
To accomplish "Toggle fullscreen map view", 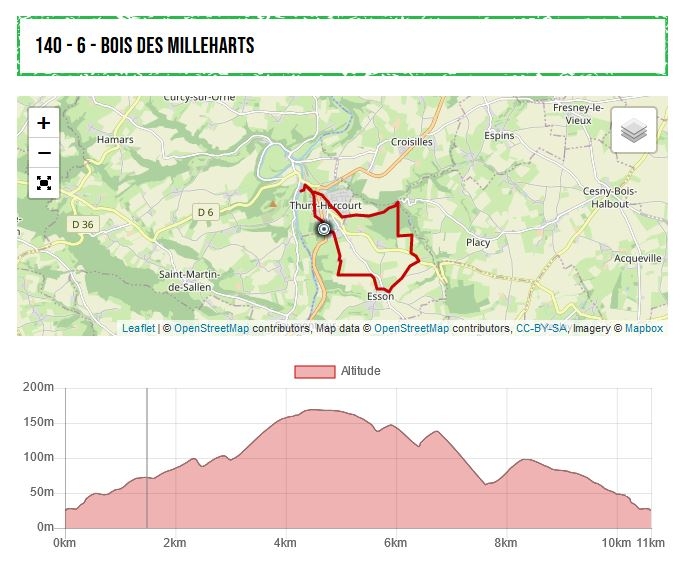I will tap(44, 183).
